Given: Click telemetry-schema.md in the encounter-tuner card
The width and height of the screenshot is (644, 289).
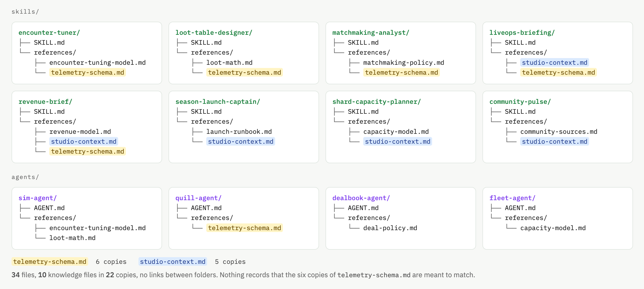Looking at the screenshot, I should (88, 73).
